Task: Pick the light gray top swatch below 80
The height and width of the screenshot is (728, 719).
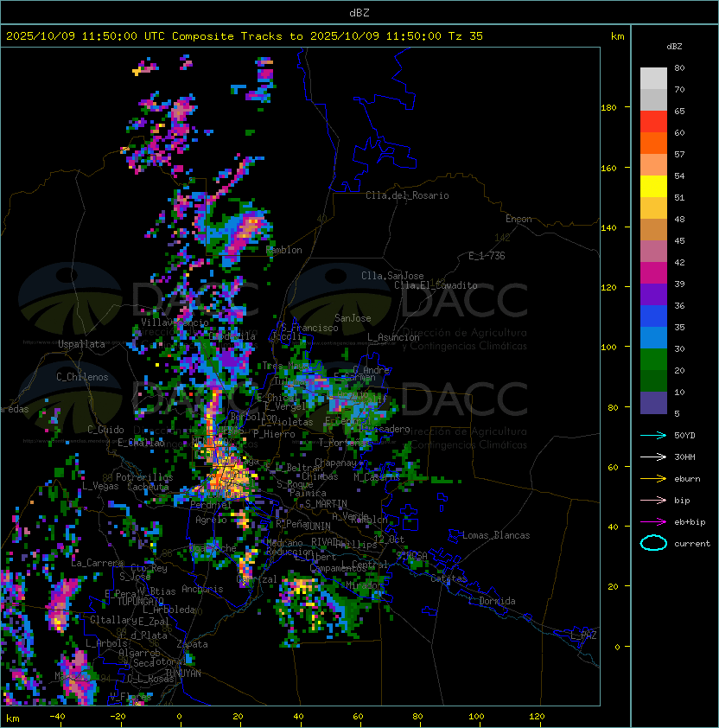Action: 653,78
